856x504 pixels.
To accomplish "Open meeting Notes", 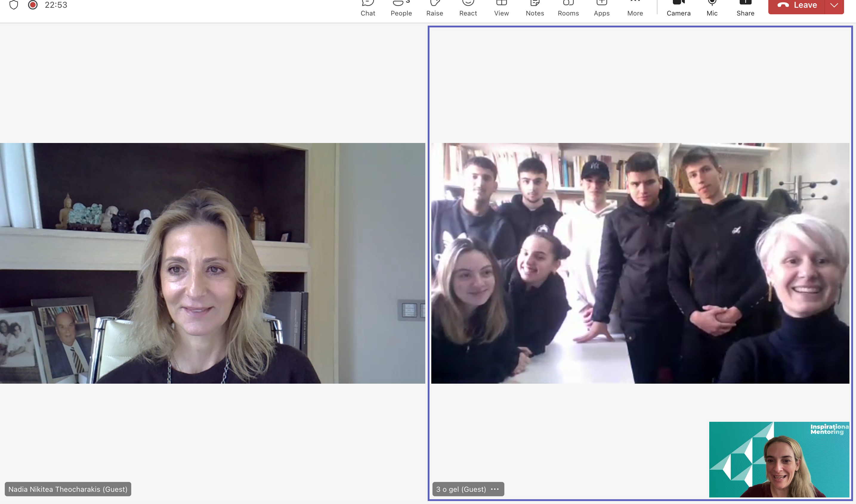I will [x=535, y=7].
